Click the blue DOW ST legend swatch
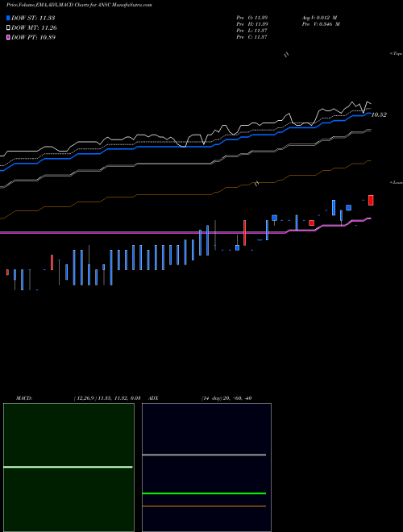Viewport: 403px width, 532px height. pos(8,18)
